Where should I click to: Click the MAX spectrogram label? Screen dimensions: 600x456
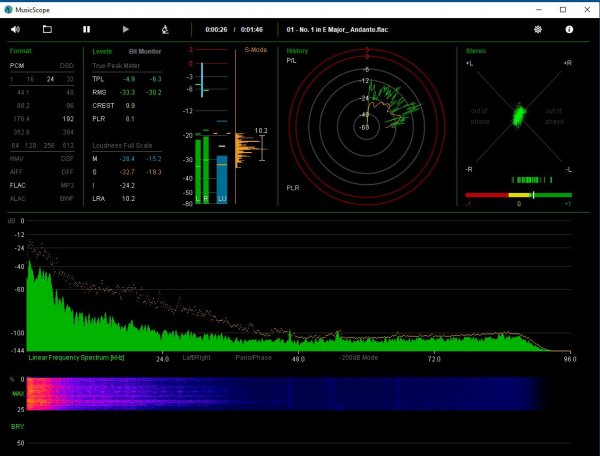(18, 394)
